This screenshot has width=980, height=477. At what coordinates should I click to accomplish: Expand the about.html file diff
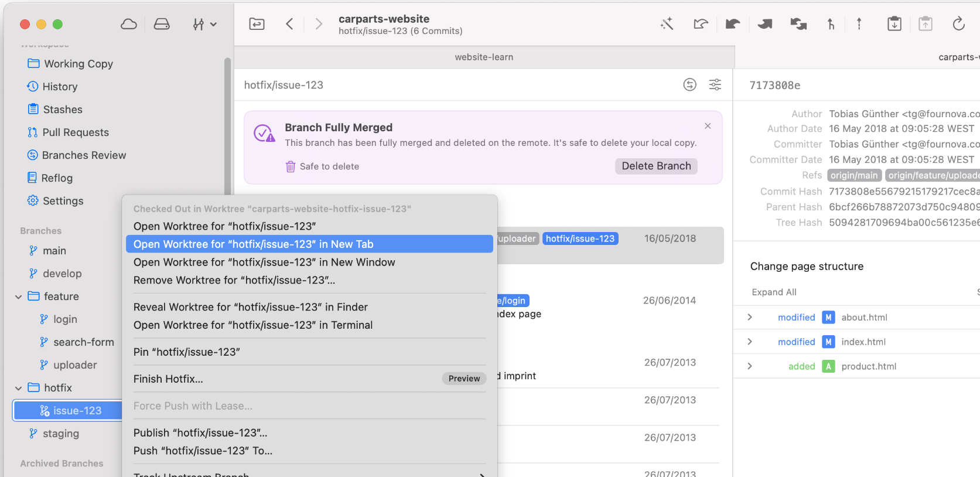750,318
